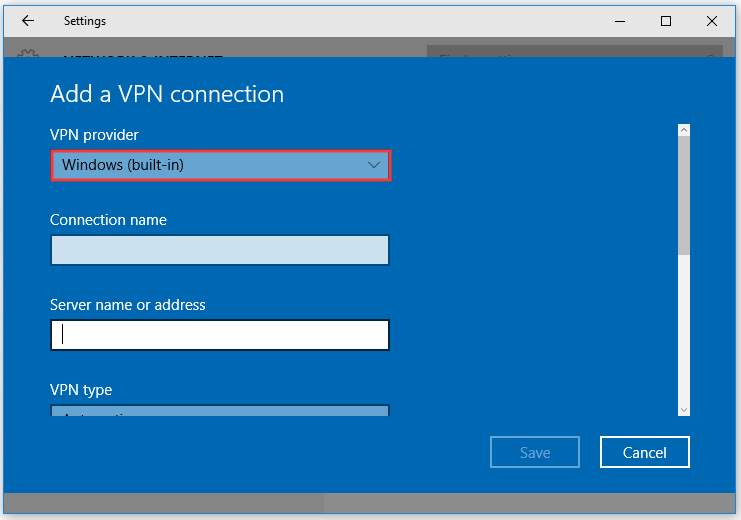The height and width of the screenshot is (520, 741).
Task: Click the dialog's vertical scrollbar thumb
Action: (x=684, y=196)
